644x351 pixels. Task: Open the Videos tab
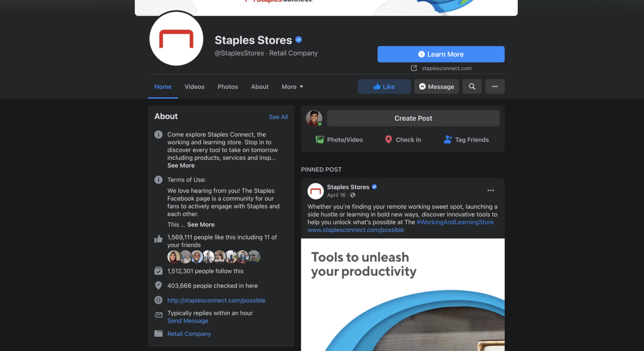(x=194, y=86)
